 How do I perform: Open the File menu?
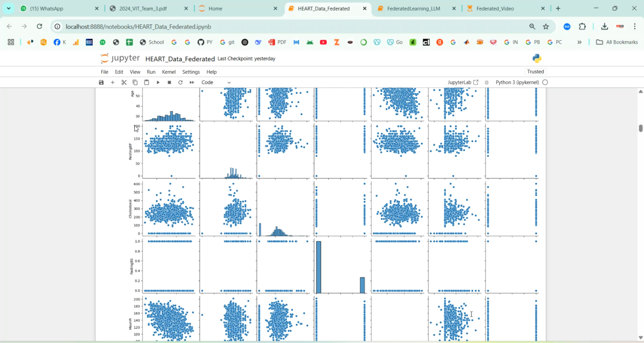point(105,72)
